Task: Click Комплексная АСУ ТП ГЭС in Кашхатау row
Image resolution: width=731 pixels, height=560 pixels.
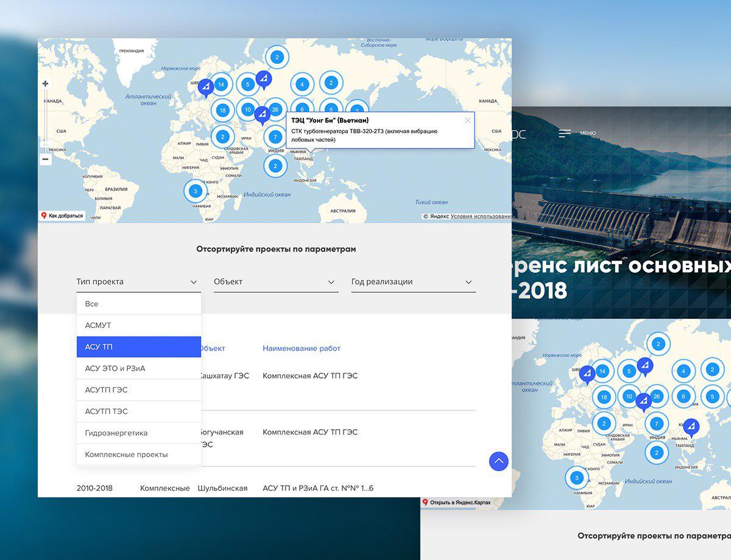Action: tap(310, 376)
